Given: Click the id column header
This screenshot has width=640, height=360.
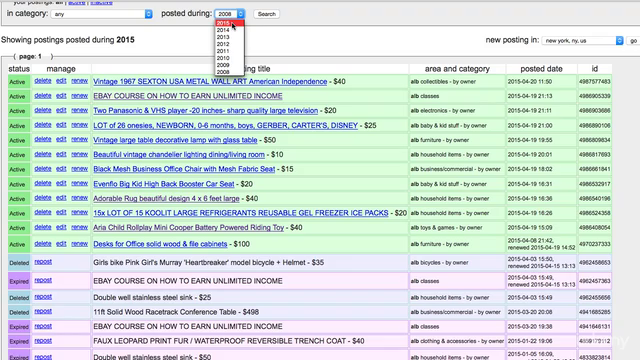Looking at the screenshot, I should pyautogui.click(x=595, y=69).
